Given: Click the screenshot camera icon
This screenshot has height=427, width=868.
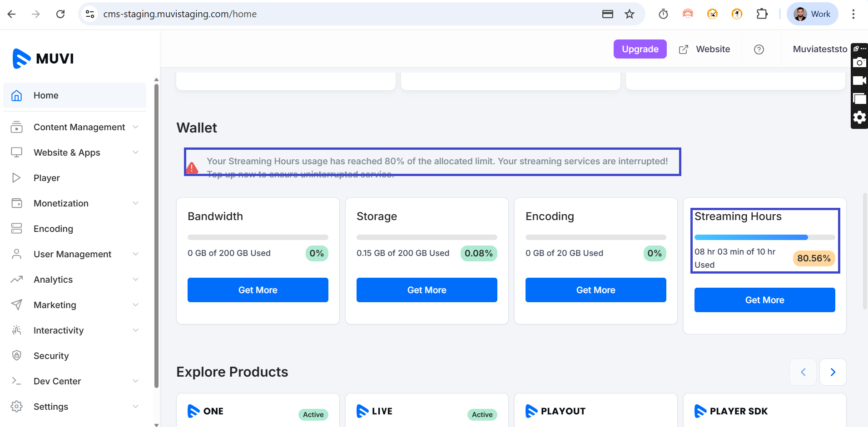Looking at the screenshot, I should pos(859,63).
